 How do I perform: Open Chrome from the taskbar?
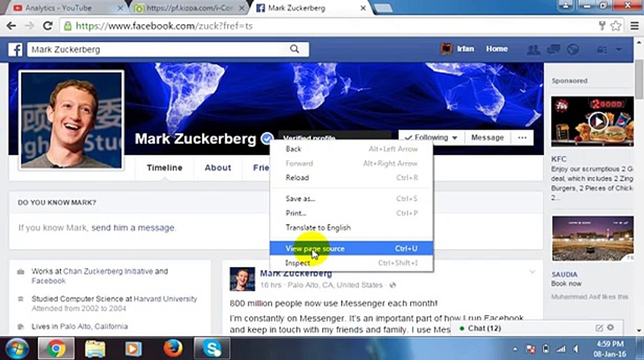pyautogui.click(x=56, y=348)
